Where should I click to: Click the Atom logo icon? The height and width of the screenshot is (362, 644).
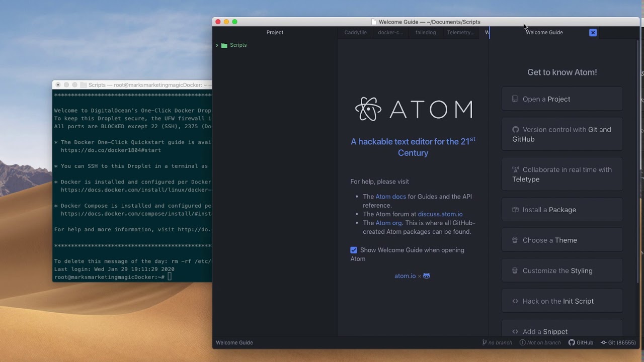tap(368, 109)
